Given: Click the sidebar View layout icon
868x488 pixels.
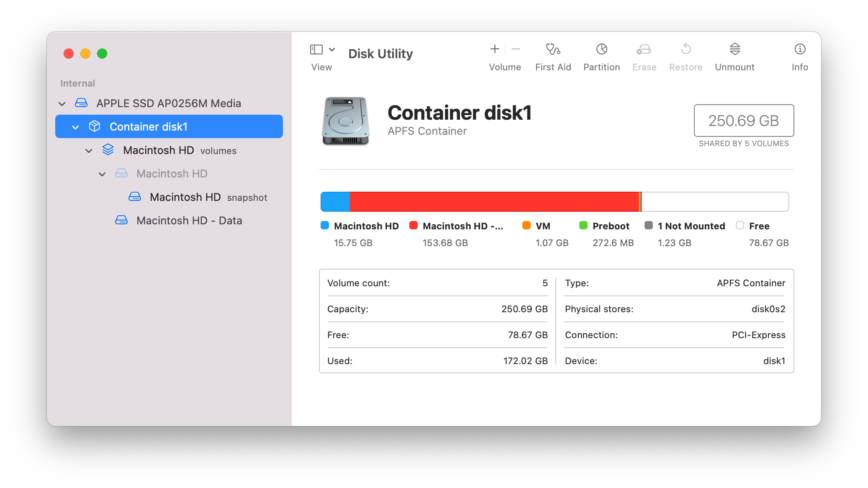Looking at the screenshot, I should (x=316, y=49).
